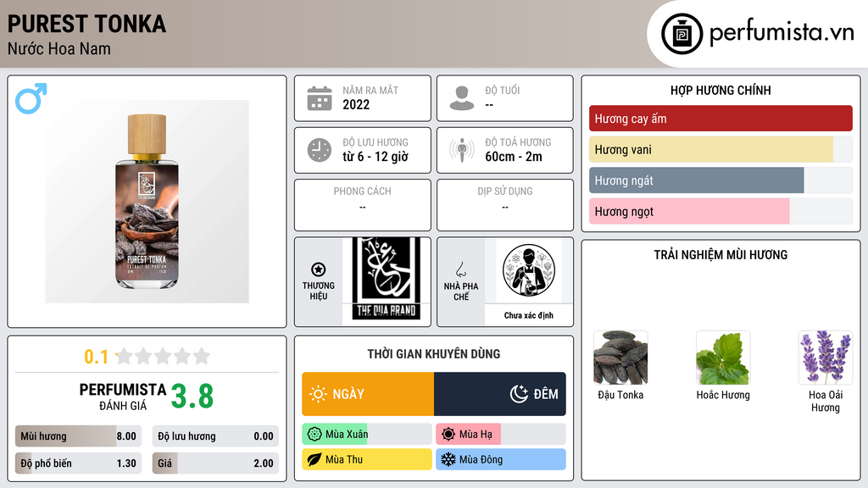
Task: Click the Mùa Thu season bar
Action: tap(367, 459)
